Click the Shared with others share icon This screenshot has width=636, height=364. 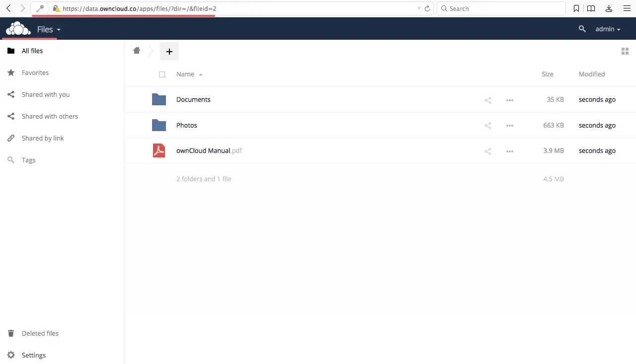(11, 116)
